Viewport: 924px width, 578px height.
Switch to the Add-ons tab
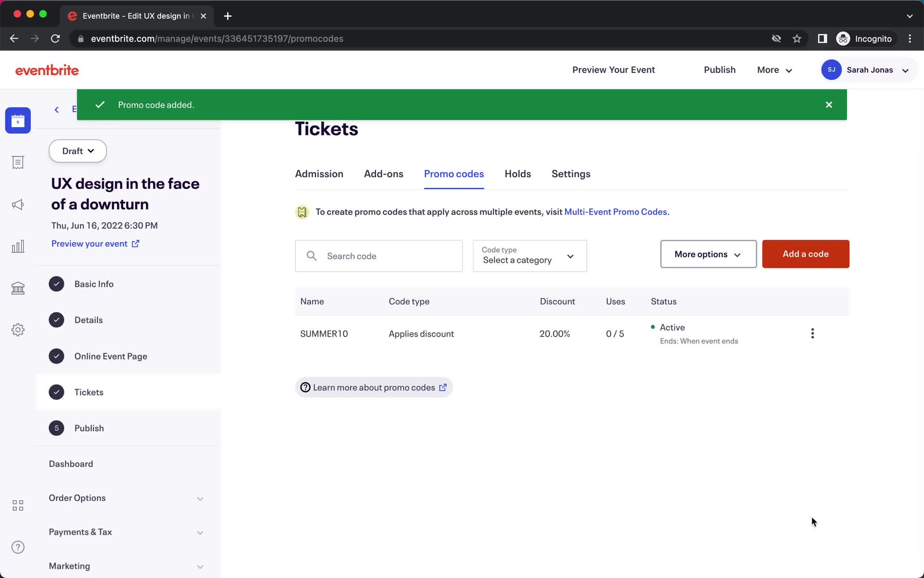383,174
